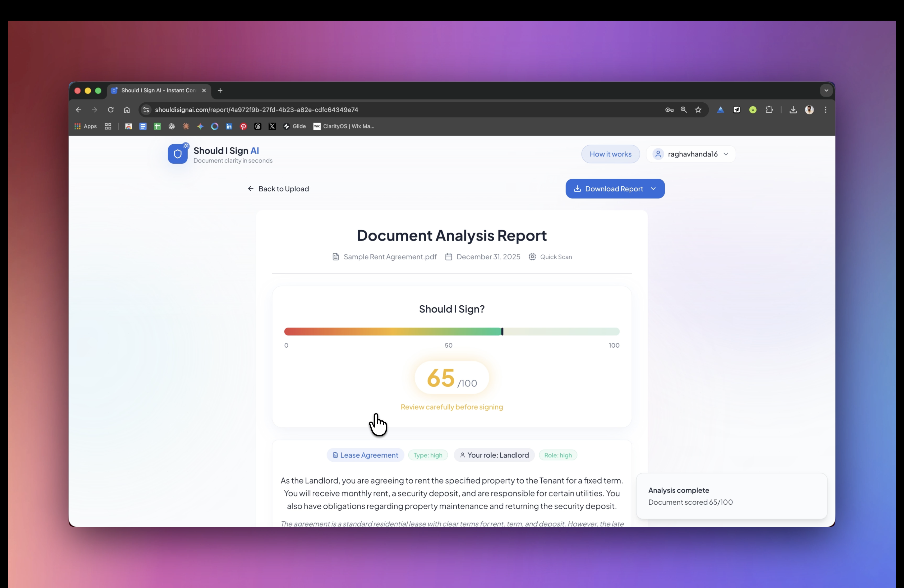904x588 pixels.
Task: Bookmark this page with star icon
Action: pos(698,110)
